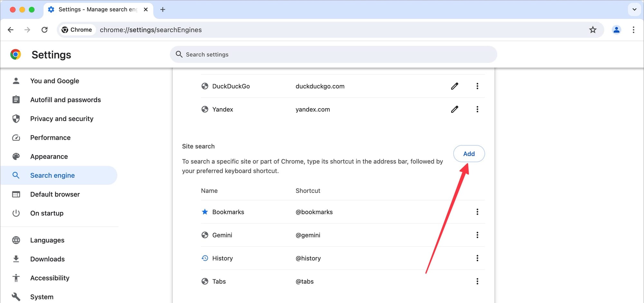Click the forward navigation arrow
The height and width of the screenshot is (303, 644).
[27, 30]
